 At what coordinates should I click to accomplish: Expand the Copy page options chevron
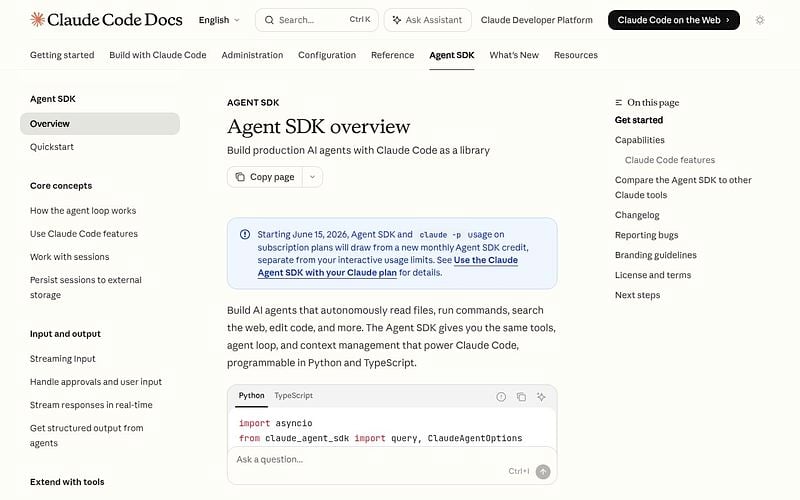[x=312, y=177]
